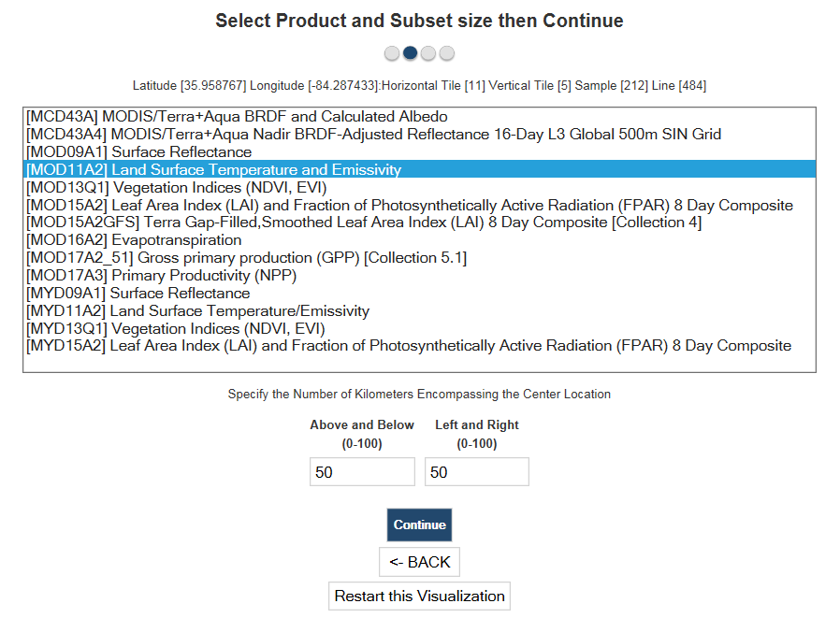Image resolution: width=840 pixels, height=618 pixels.
Task: Go back with the <- BACK button
Action: click(x=419, y=562)
